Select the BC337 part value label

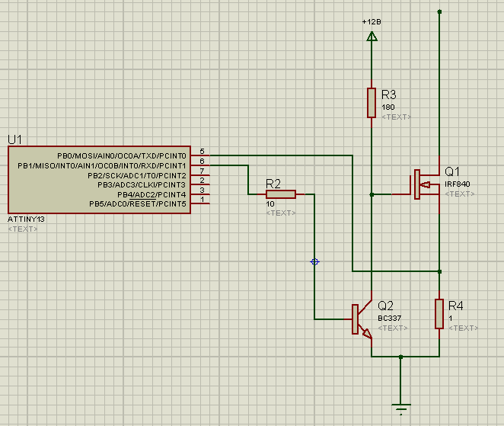coord(389,319)
